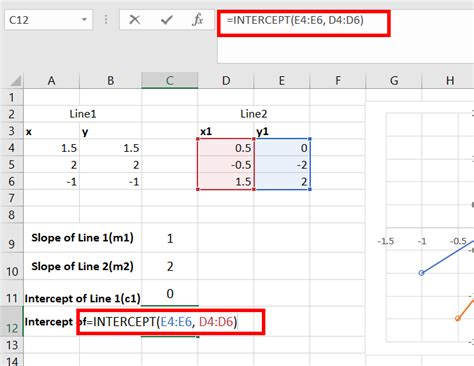Select column H header
The height and width of the screenshot is (366, 474).
450,81
